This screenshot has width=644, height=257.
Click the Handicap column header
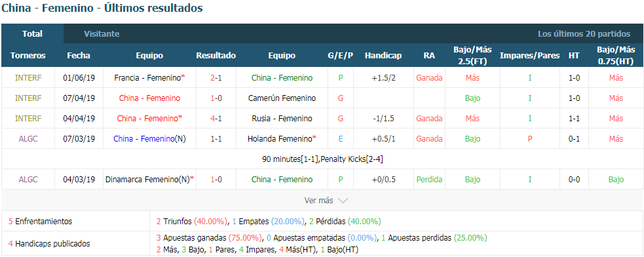pyautogui.click(x=383, y=56)
